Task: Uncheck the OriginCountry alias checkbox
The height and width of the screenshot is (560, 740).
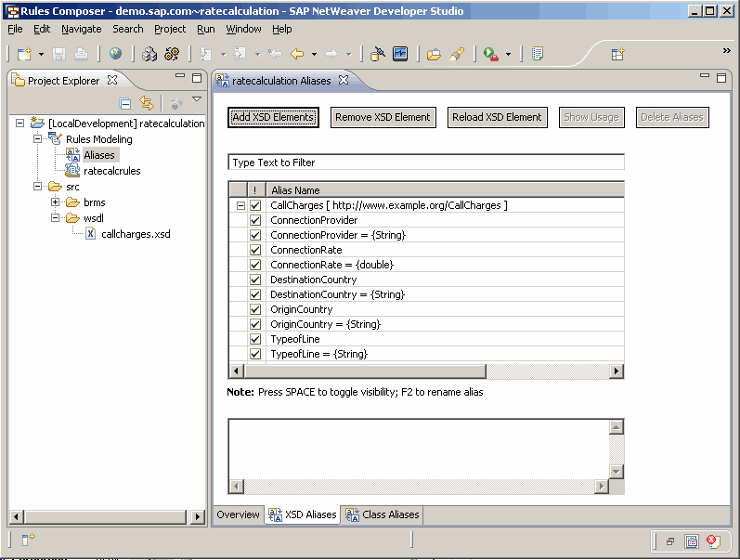Action: [x=255, y=309]
